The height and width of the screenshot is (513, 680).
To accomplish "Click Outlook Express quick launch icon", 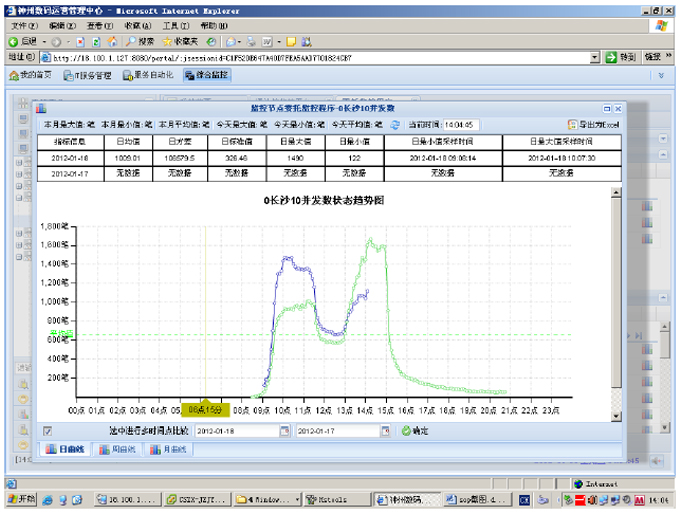I will [x=77, y=500].
